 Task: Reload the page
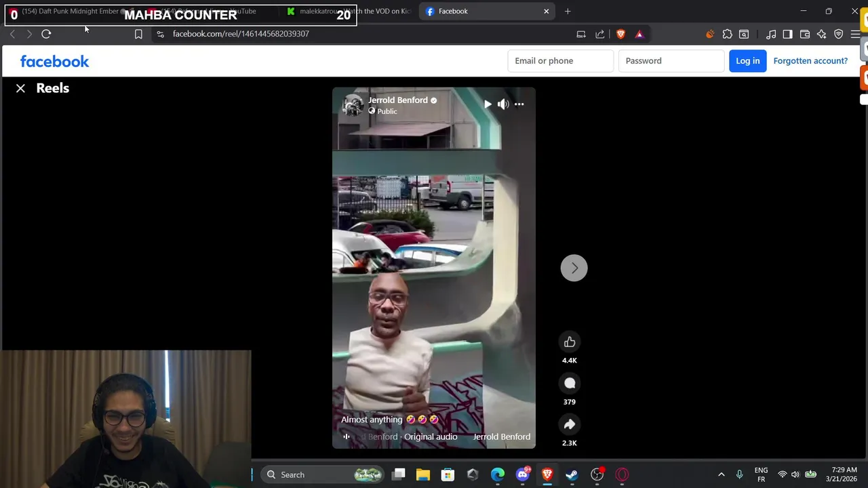click(x=46, y=34)
